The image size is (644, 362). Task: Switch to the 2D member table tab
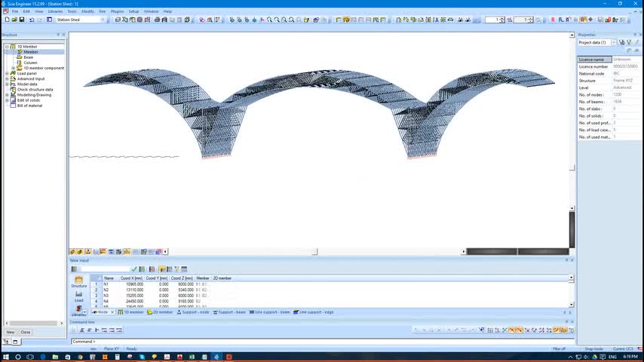click(160, 312)
